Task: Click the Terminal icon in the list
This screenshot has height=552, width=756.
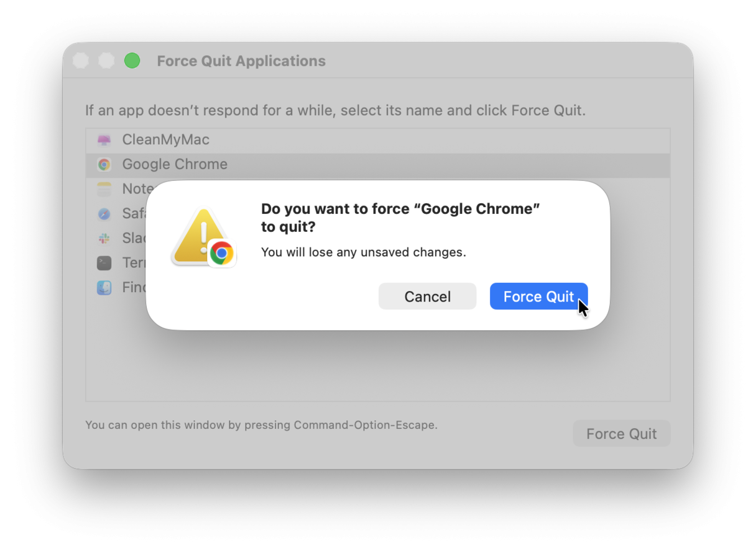Action: (104, 262)
